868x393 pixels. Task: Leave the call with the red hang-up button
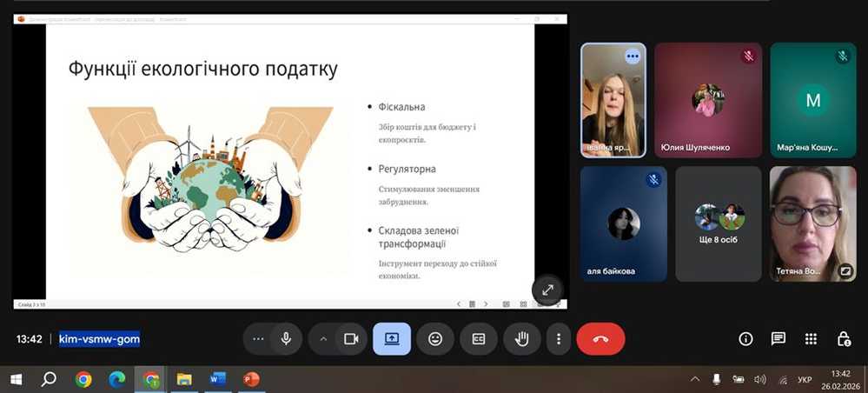point(600,339)
